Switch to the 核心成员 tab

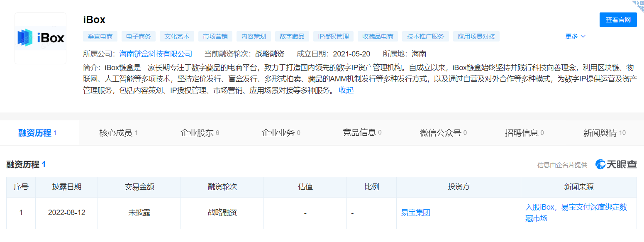(119, 133)
